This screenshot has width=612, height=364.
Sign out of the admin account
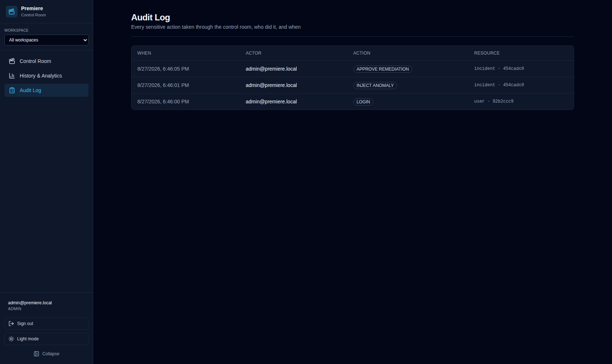click(x=46, y=324)
